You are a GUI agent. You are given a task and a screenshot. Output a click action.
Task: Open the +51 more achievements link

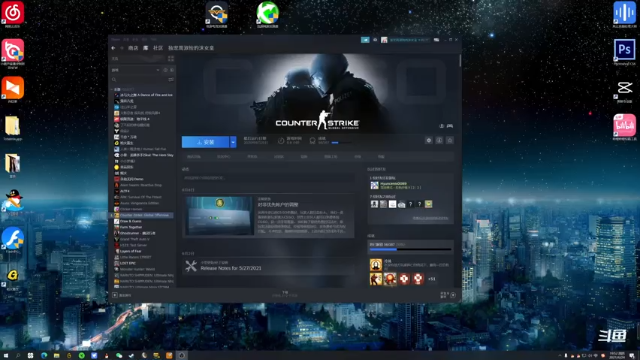pos(431,279)
